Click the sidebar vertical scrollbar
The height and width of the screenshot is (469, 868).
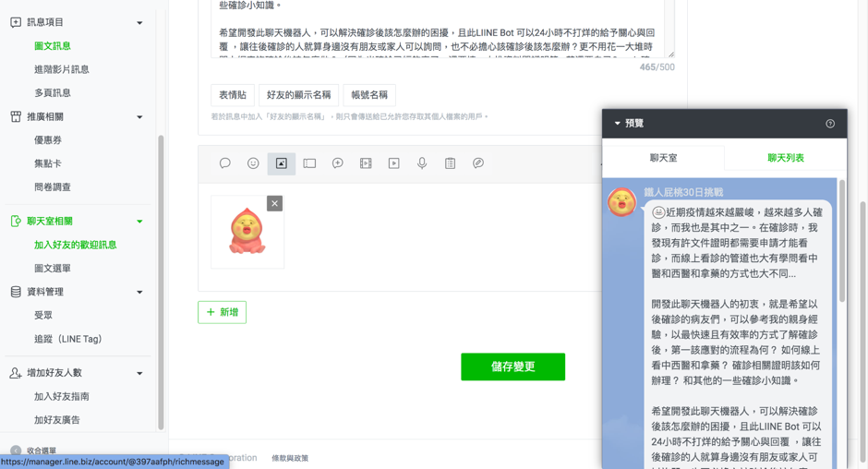[x=161, y=283]
